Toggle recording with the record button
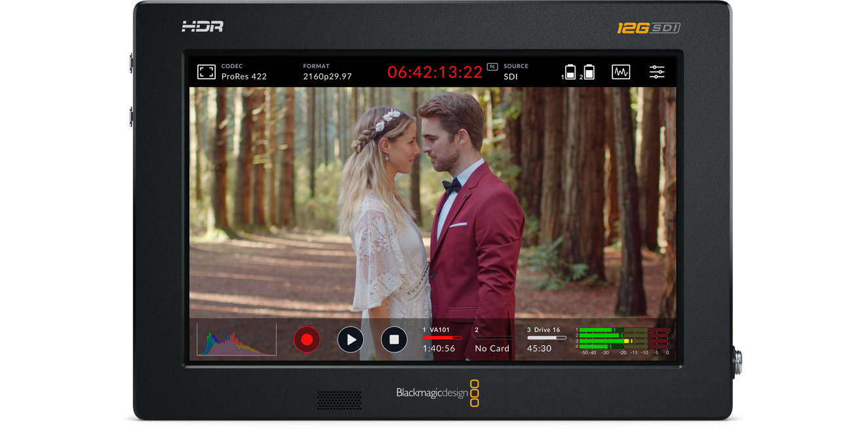868x431 pixels. [306, 339]
